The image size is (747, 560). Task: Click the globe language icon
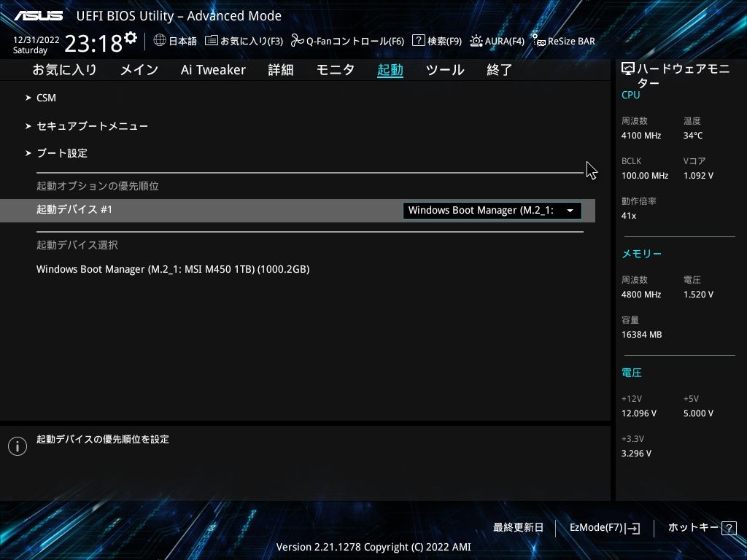click(160, 41)
